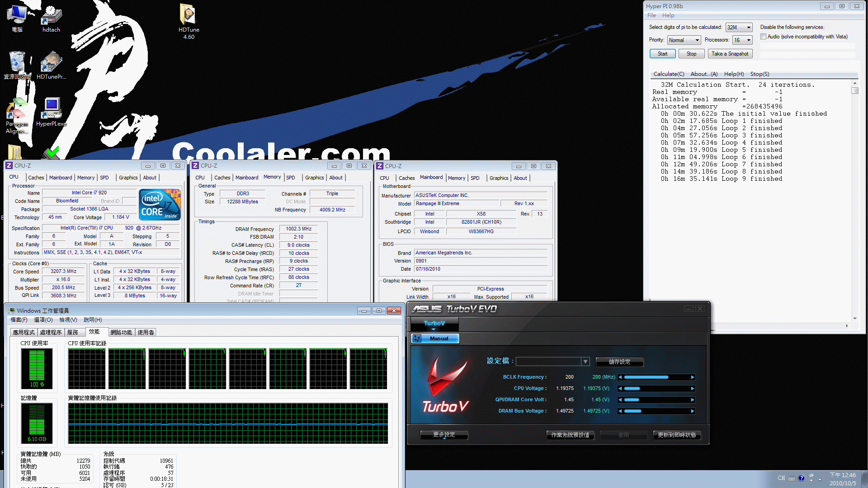Click the CPU Voltage slider bar
The height and width of the screenshot is (488, 868).
coord(656,389)
